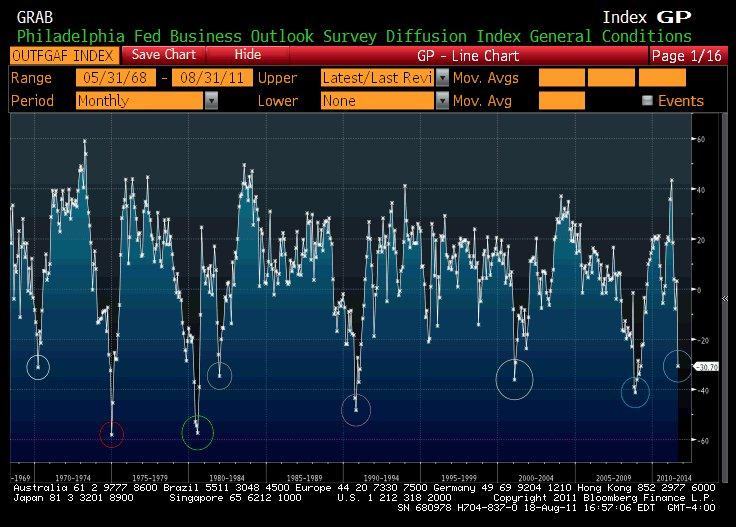Image resolution: width=736 pixels, height=527 pixels.
Task: Click the Save Chart button
Action: [x=163, y=54]
